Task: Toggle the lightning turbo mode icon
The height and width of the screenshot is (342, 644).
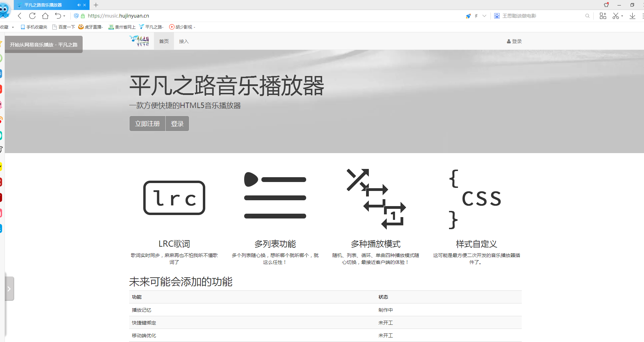Action: (476, 16)
